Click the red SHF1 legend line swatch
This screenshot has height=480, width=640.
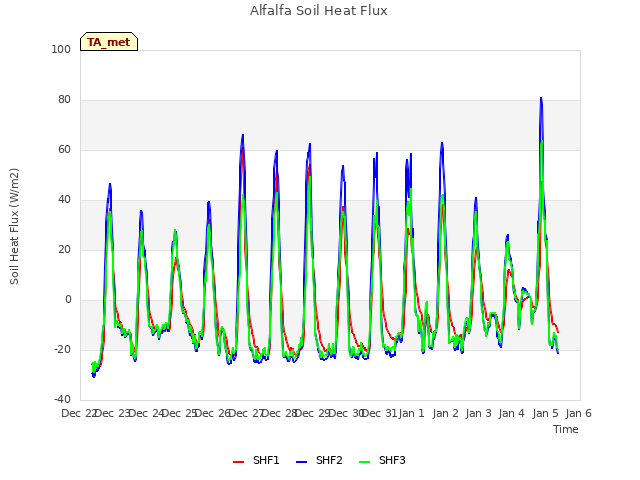(238, 462)
